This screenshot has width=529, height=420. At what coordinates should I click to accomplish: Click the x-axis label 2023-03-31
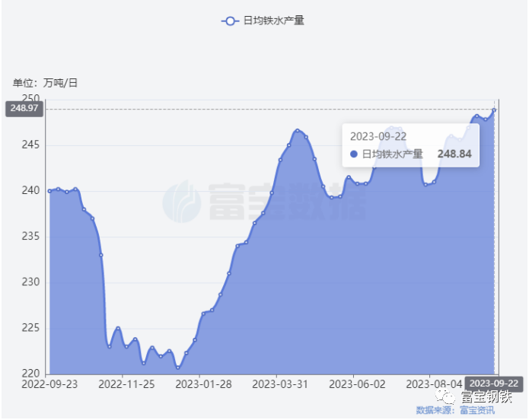coord(280,384)
